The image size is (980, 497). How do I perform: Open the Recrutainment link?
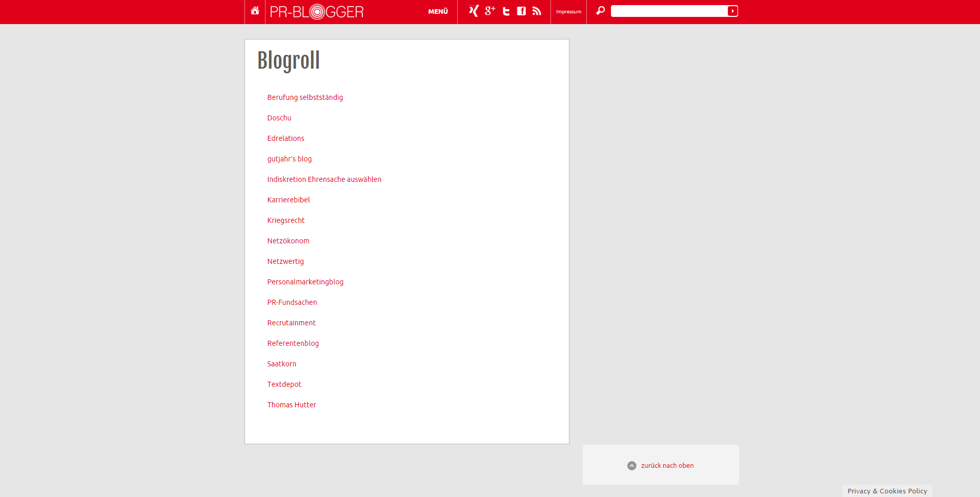tap(292, 323)
